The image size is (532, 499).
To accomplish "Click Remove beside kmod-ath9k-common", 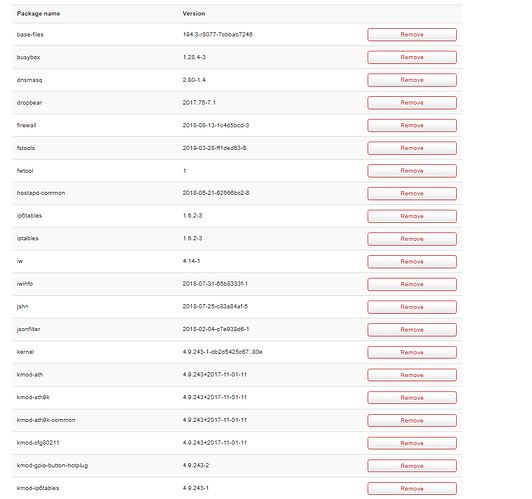I will click(412, 421).
